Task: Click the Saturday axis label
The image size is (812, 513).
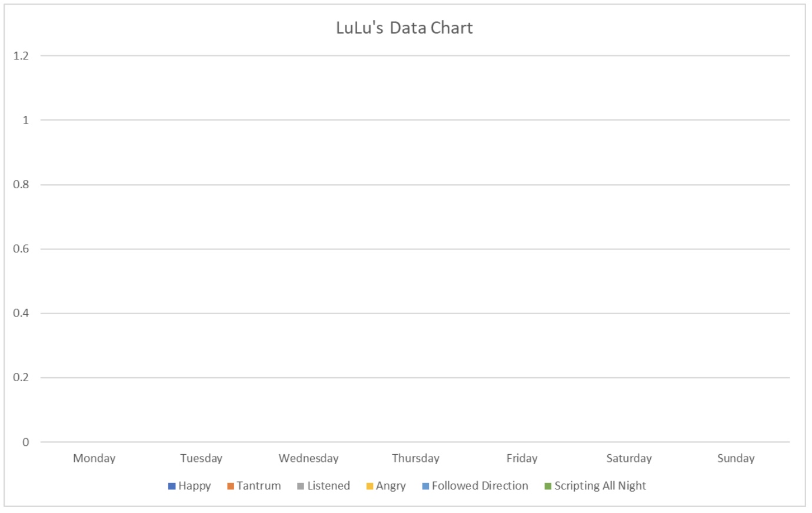Action: click(x=629, y=458)
